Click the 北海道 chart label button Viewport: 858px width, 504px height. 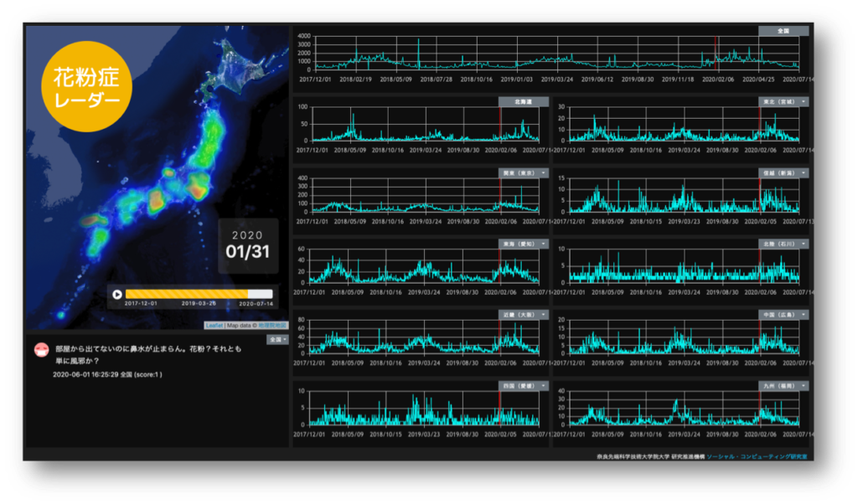pos(523,101)
